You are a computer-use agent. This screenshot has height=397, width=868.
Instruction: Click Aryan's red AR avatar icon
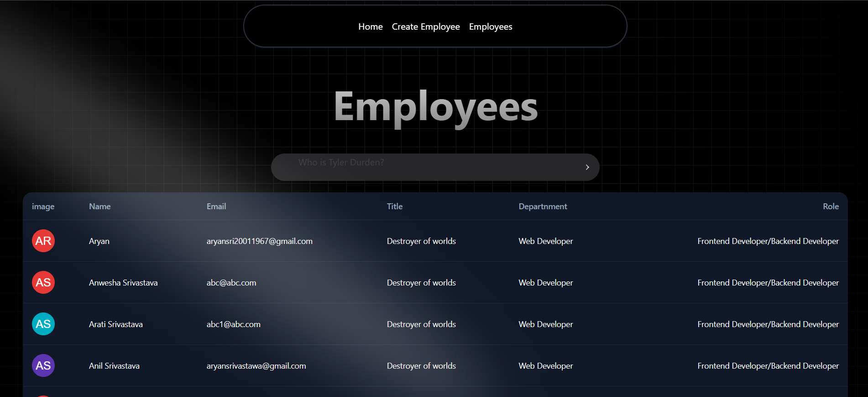[x=43, y=241]
